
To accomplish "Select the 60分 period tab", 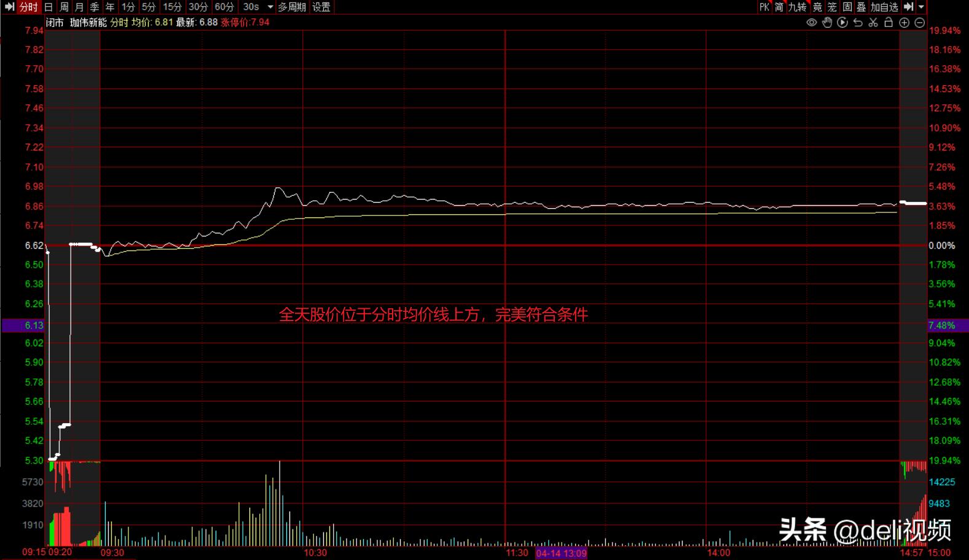I will 224,7.
